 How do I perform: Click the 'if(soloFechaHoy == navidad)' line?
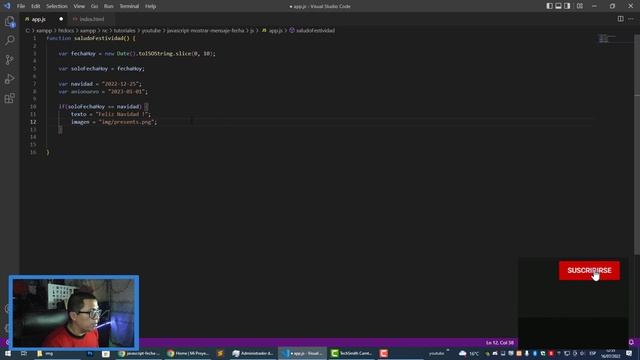point(103,107)
